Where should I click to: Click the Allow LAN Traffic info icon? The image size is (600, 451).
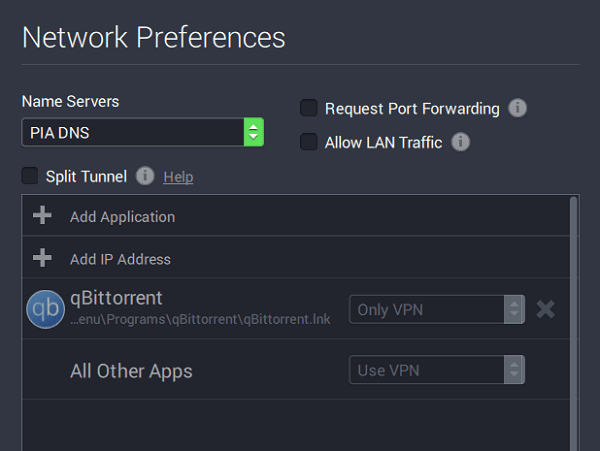[461, 142]
